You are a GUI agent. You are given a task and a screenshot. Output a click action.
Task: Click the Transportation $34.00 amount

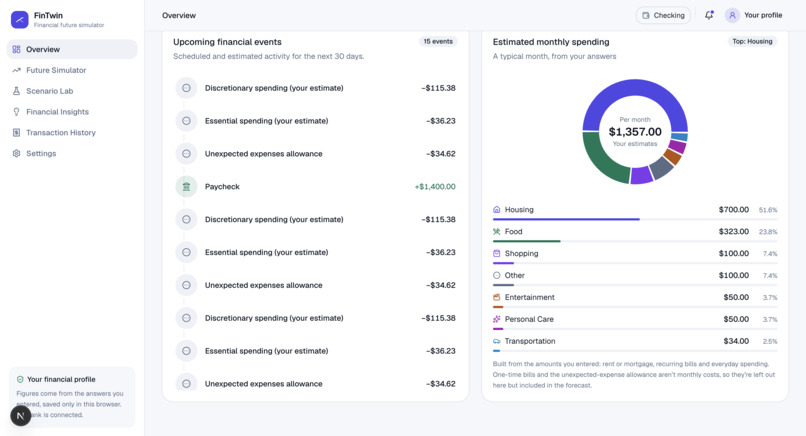tap(736, 341)
